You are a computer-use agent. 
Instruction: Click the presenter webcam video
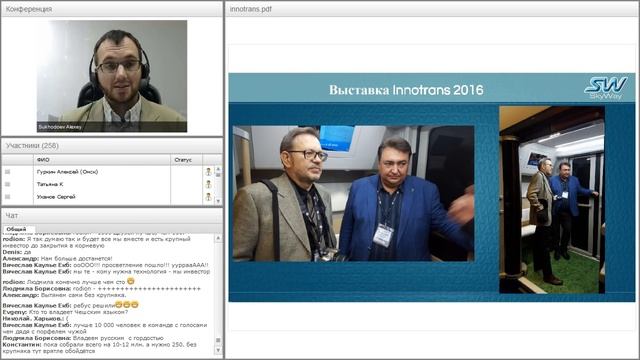click(112, 76)
